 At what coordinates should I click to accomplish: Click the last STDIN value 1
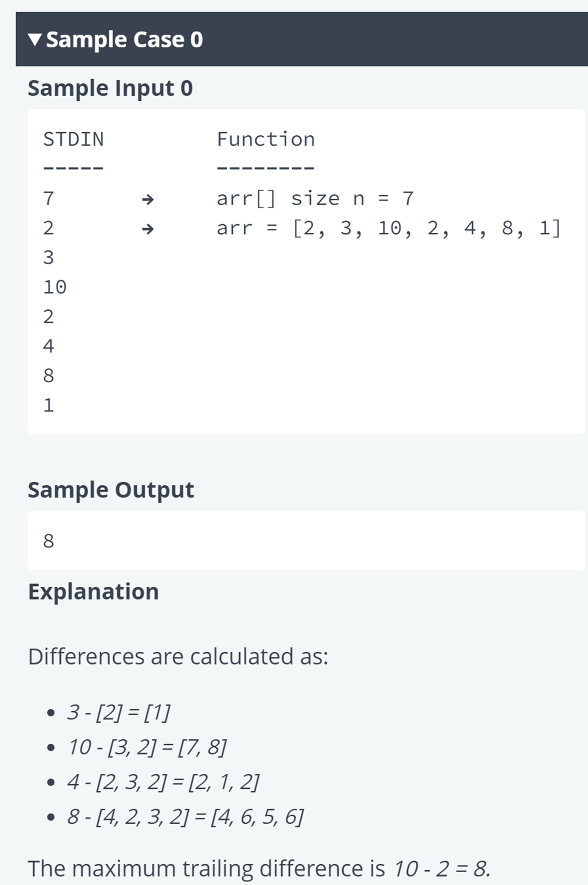[49, 406]
